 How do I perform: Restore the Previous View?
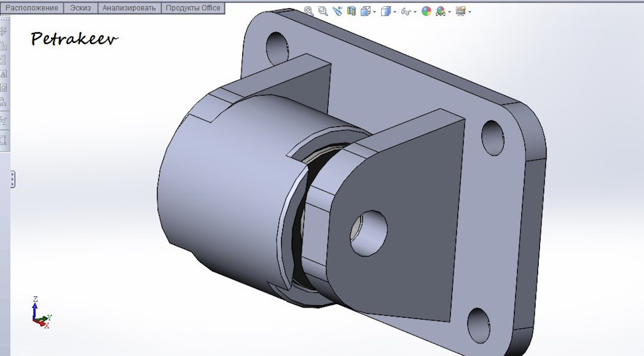[337, 11]
